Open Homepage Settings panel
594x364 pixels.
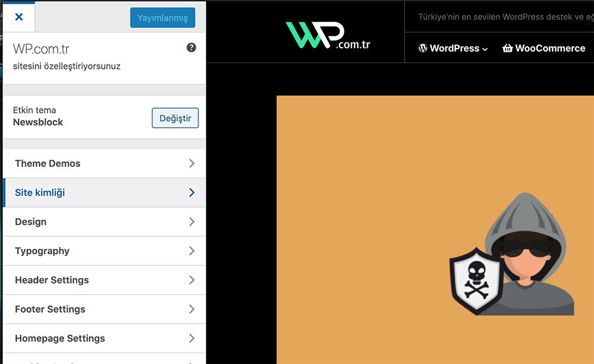point(105,338)
